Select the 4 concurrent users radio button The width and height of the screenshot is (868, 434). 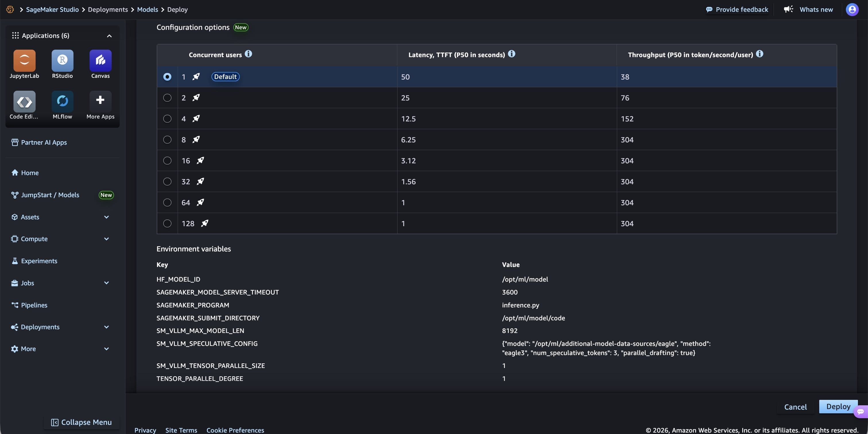(x=167, y=119)
